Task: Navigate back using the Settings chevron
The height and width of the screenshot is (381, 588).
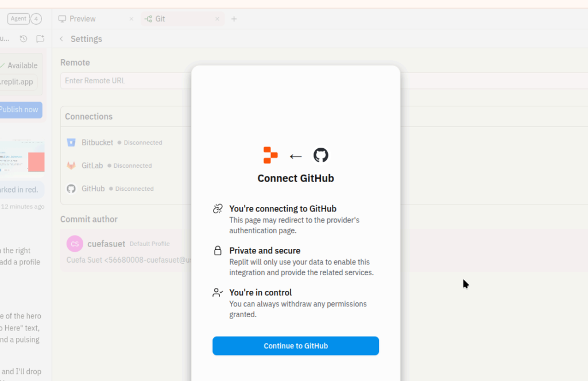Action: [61, 39]
